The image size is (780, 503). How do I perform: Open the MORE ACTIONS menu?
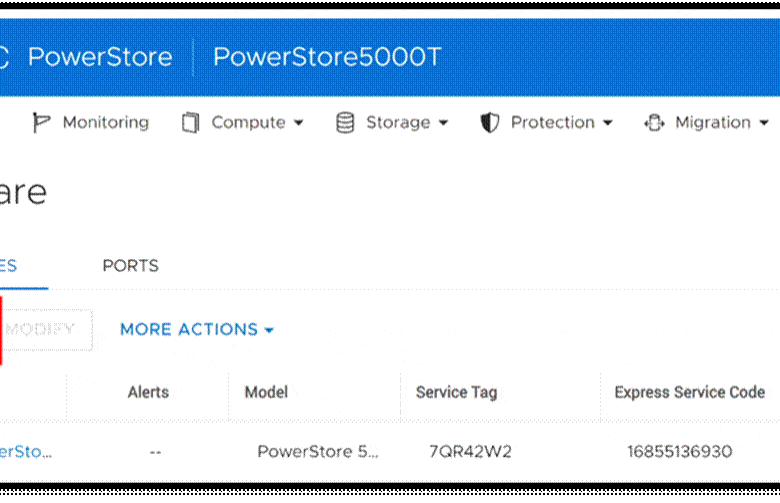point(197,329)
